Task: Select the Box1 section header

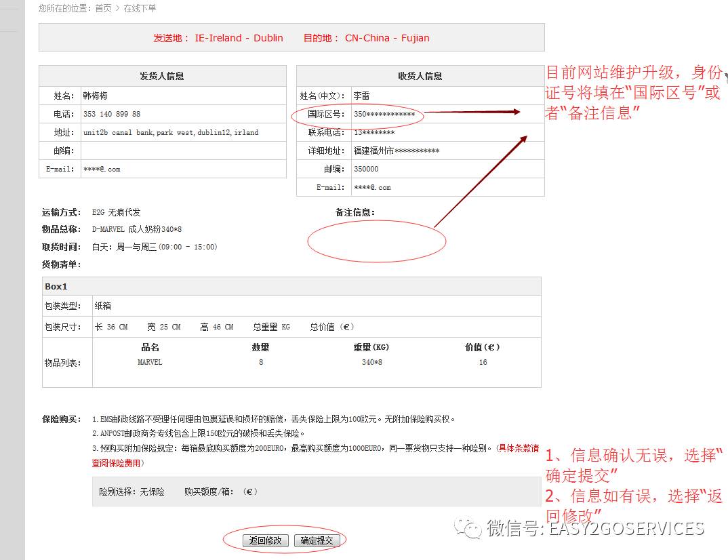Action: (x=56, y=286)
